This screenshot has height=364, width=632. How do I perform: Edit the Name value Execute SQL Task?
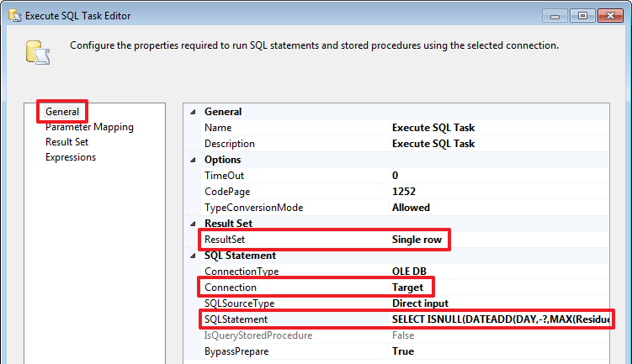click(433, 128)
